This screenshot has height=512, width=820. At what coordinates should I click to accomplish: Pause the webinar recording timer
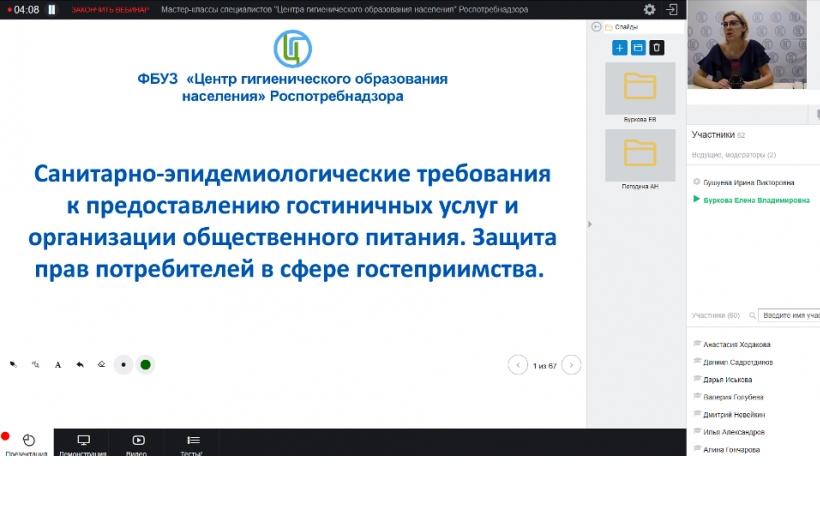tap(52, 9)
